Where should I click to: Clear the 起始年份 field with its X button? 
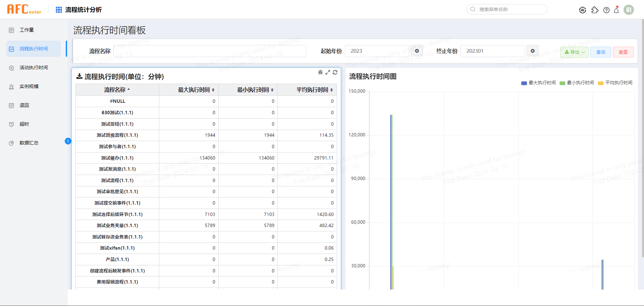(417, 51)
